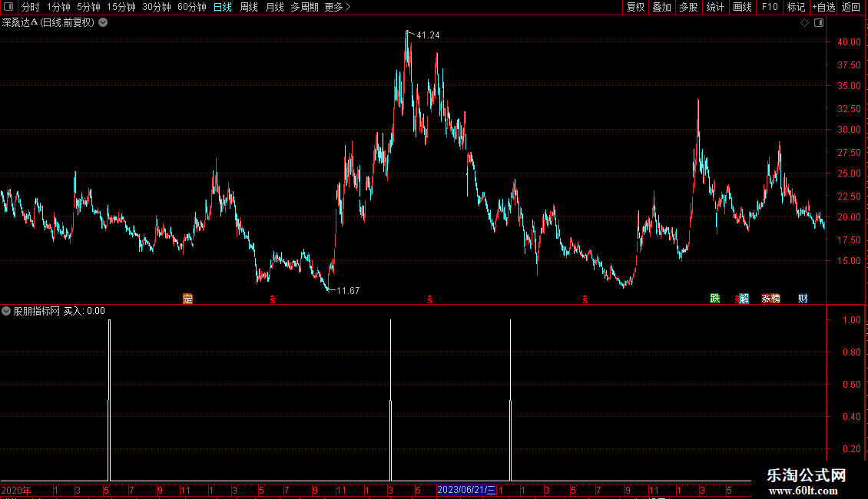This screenshot has width=868, height=499.
Task: Select the 15分钟 period
Action: (x=121, y=7)
